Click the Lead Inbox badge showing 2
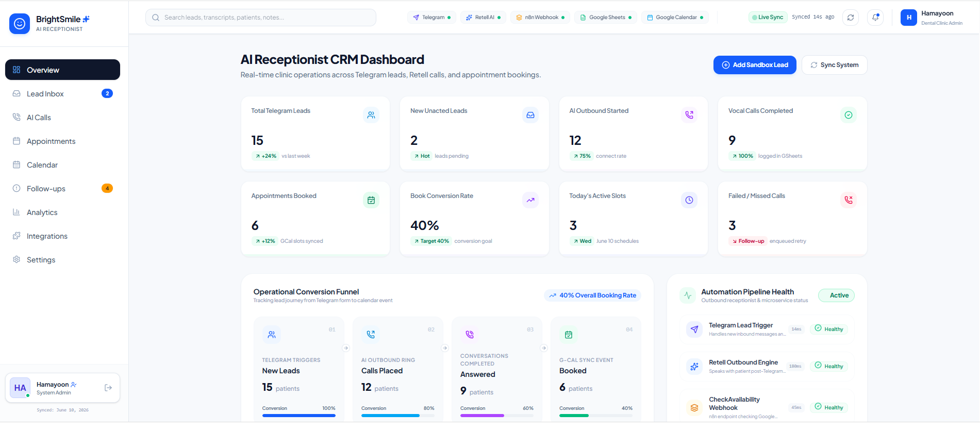Image resolution: width=980 pixels, height=430 pixels. click(107, 93)
